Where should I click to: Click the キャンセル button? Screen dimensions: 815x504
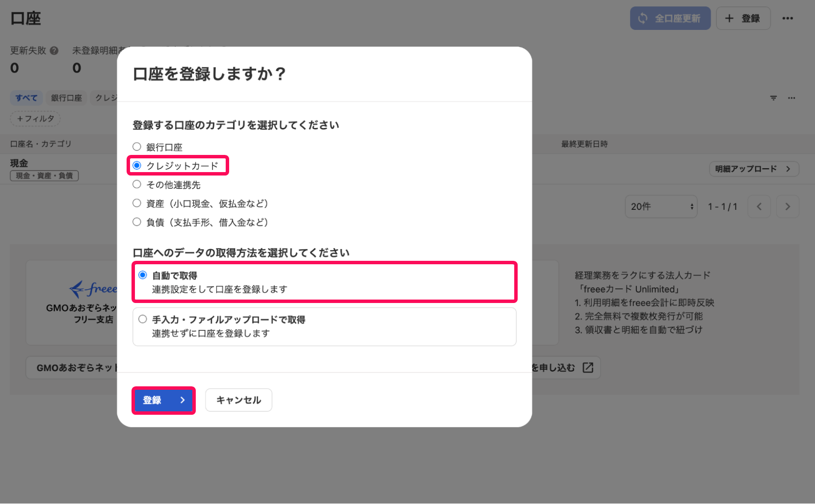click(238, 400)
